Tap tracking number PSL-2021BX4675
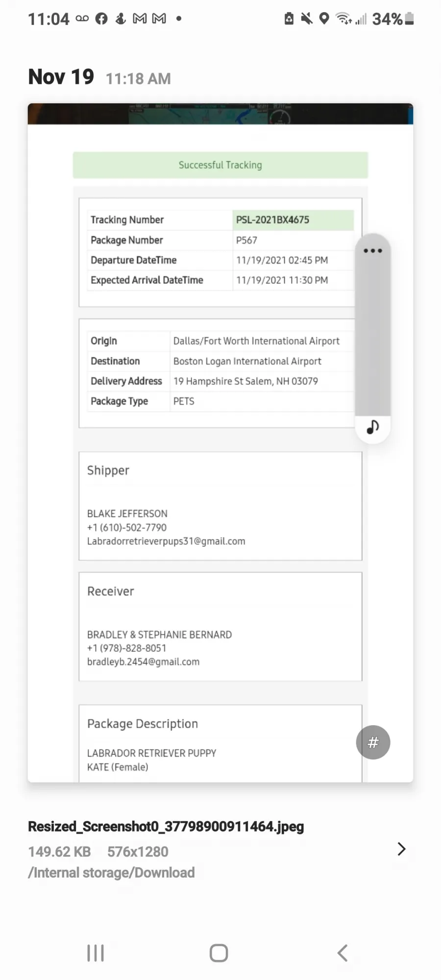 click(273, 220)
